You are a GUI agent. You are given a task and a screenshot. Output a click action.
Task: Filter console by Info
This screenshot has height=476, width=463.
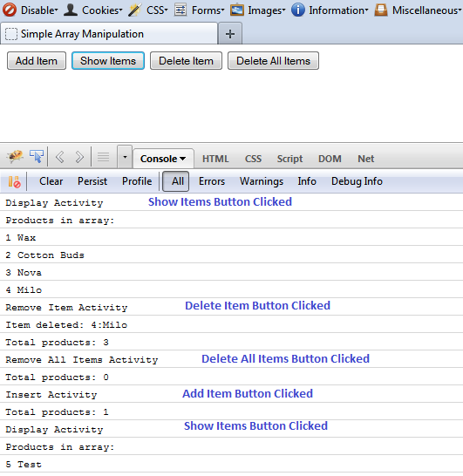[307, 181]
